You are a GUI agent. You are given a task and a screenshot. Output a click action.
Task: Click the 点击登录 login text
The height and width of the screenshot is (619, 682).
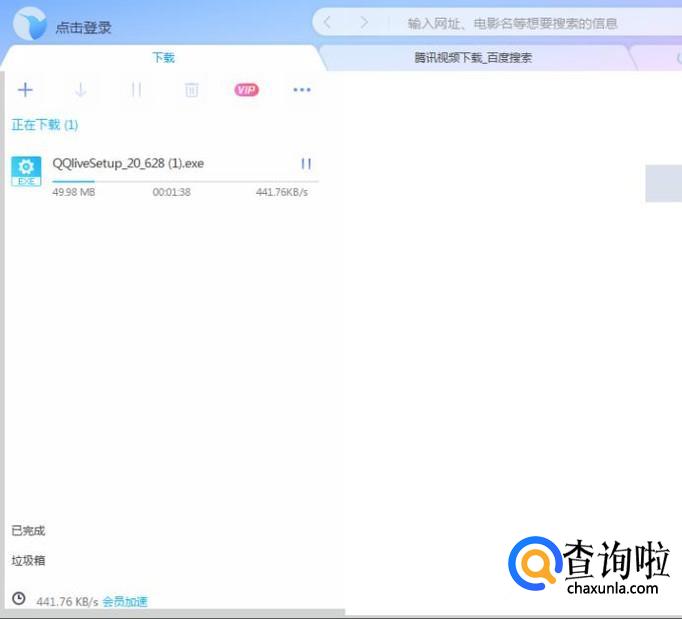coord(84,27)
